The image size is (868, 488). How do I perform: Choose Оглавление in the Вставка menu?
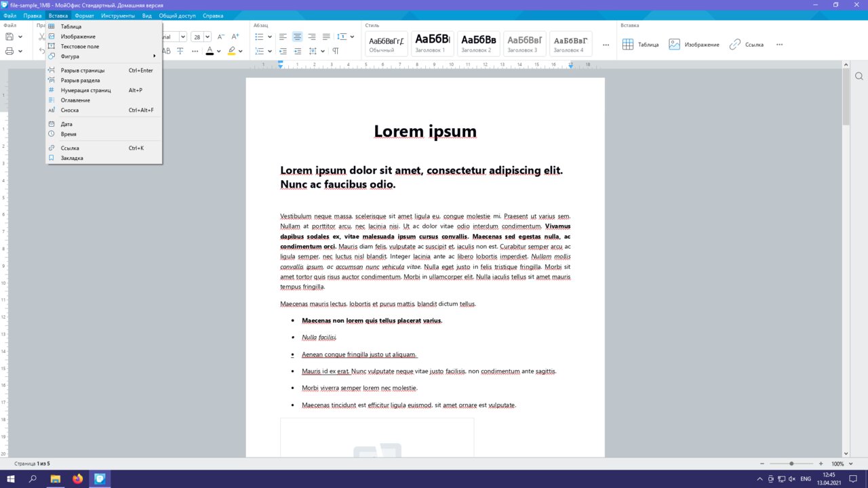point(75,100)
